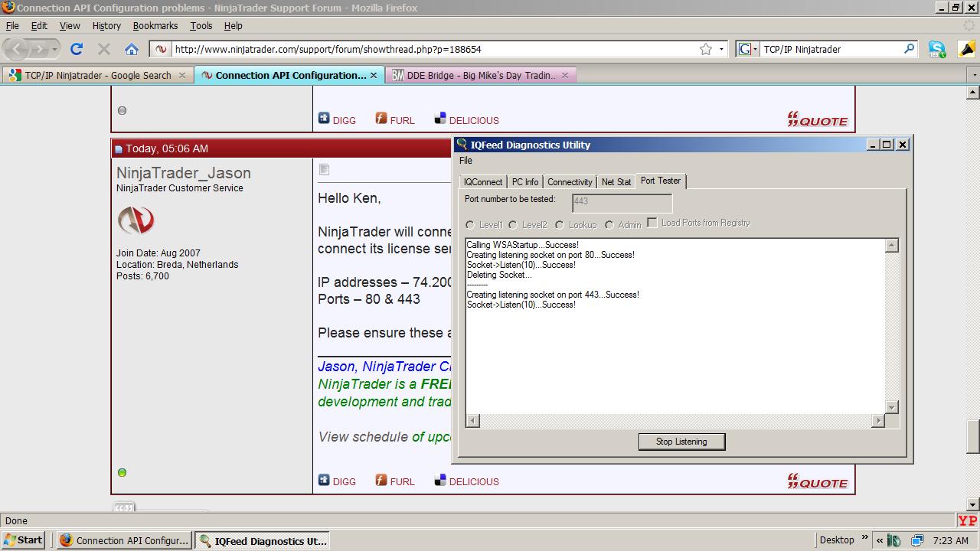
Task: Bookmark this page with the star icon
Action: [706, 49]
